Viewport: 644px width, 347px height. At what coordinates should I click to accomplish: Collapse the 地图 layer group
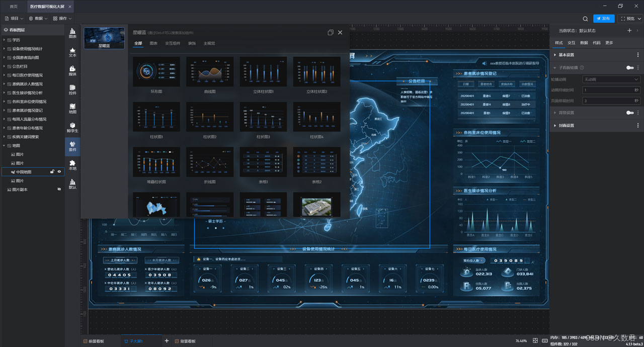pos(5,146)
